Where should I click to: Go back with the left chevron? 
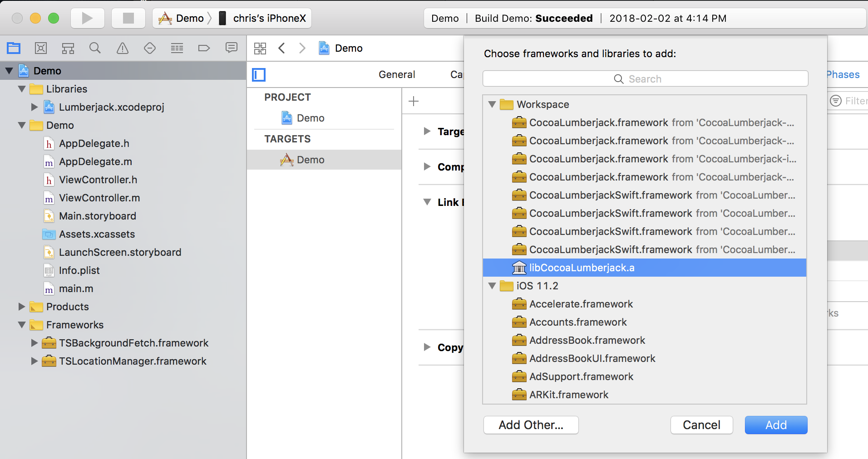[282, 48]
